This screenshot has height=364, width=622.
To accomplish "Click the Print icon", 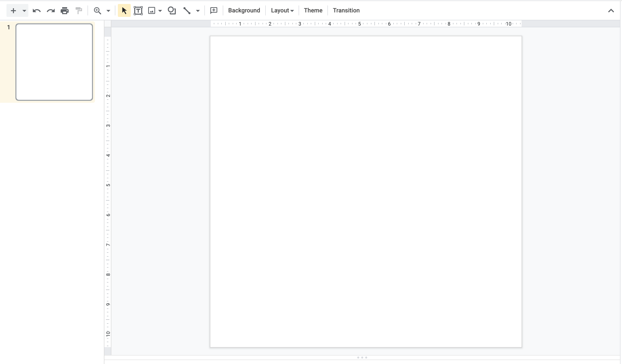I will tap(65, 11).
